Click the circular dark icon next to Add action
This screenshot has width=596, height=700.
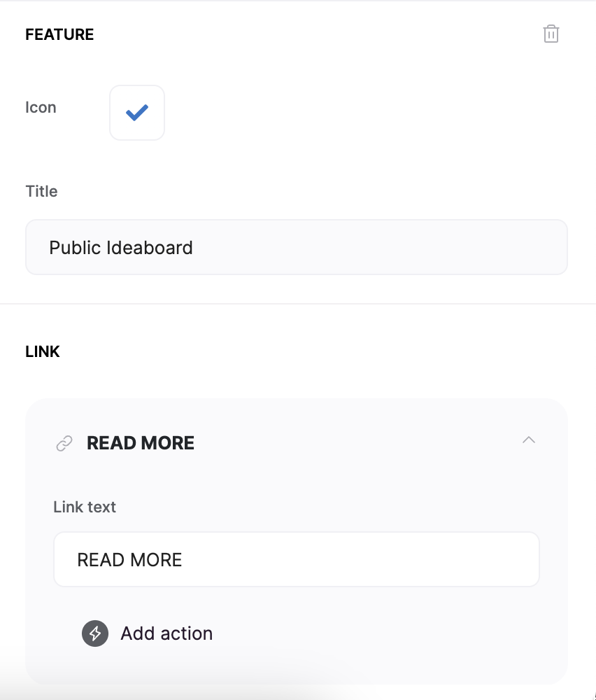point(94,633)
